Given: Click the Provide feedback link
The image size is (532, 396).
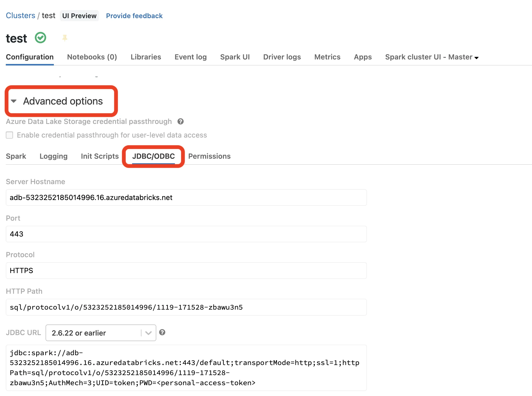Looking at the screenshot, I should coord(134,16).
